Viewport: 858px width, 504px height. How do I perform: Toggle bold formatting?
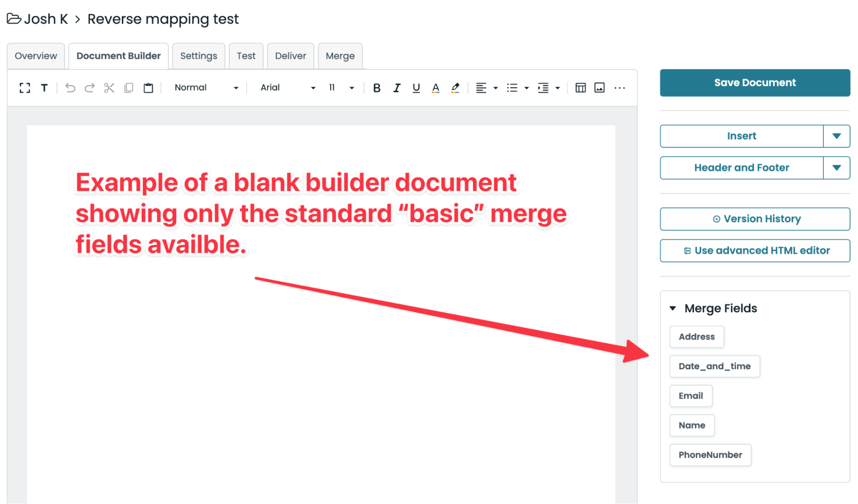376,88
